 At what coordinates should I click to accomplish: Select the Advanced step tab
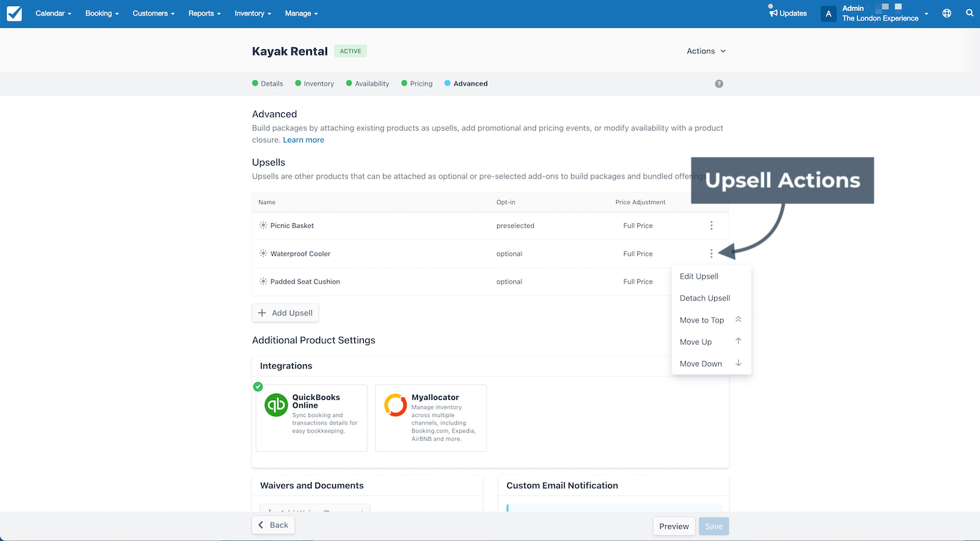[x=466, y=84]
